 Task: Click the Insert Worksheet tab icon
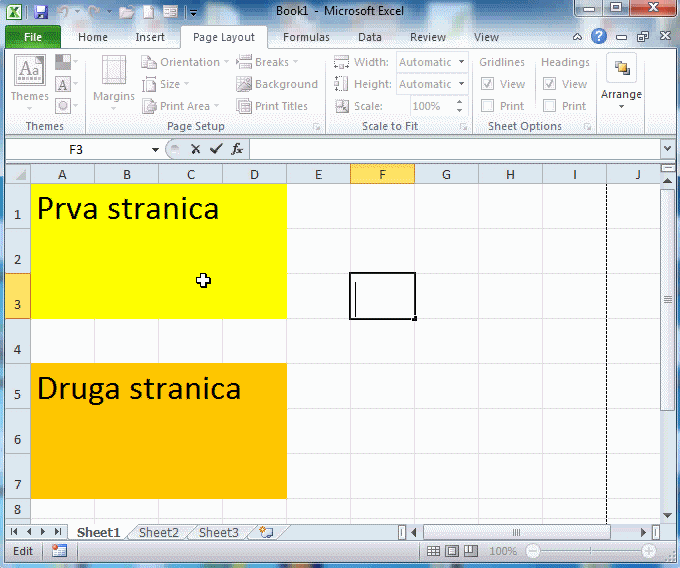pos(265,533)
